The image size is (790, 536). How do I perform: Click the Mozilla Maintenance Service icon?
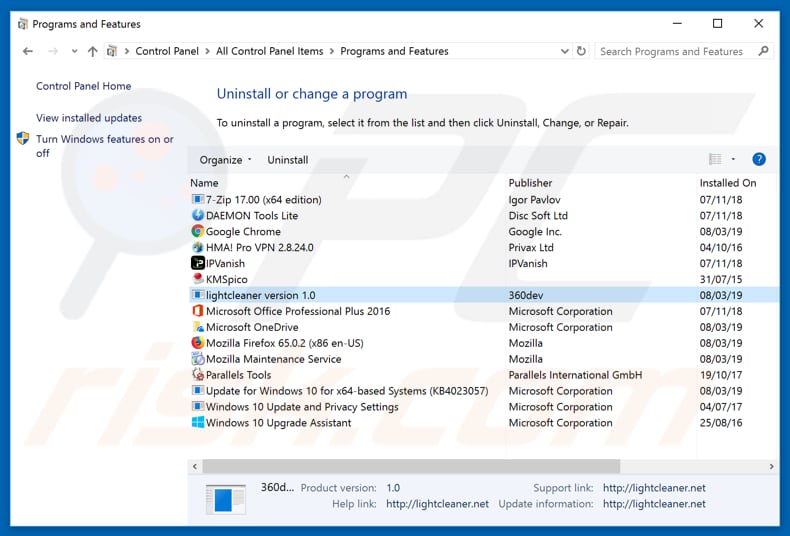(198, 359)
